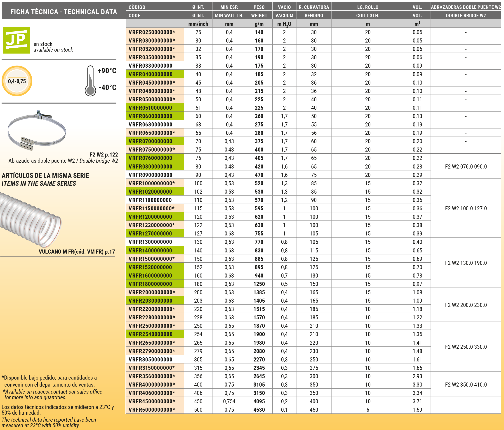Image resolution: width=504 pixels, height=430 pixels.
Task: Click the 0,4-0,75 thickness circle icon
Action: [x=17, y=81]
